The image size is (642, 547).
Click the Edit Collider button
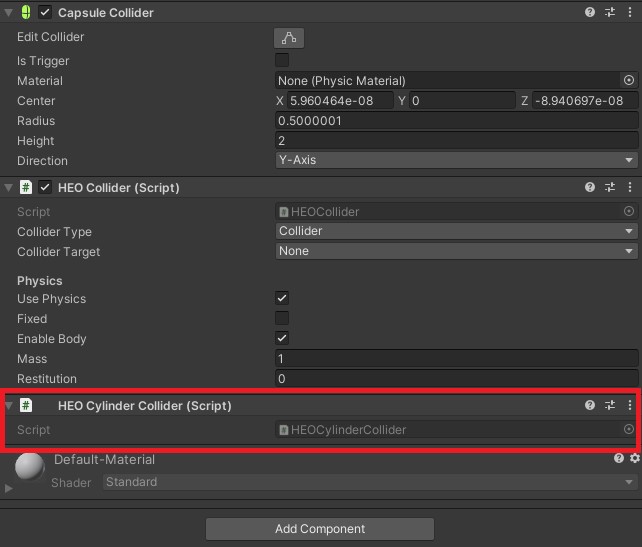289,38
